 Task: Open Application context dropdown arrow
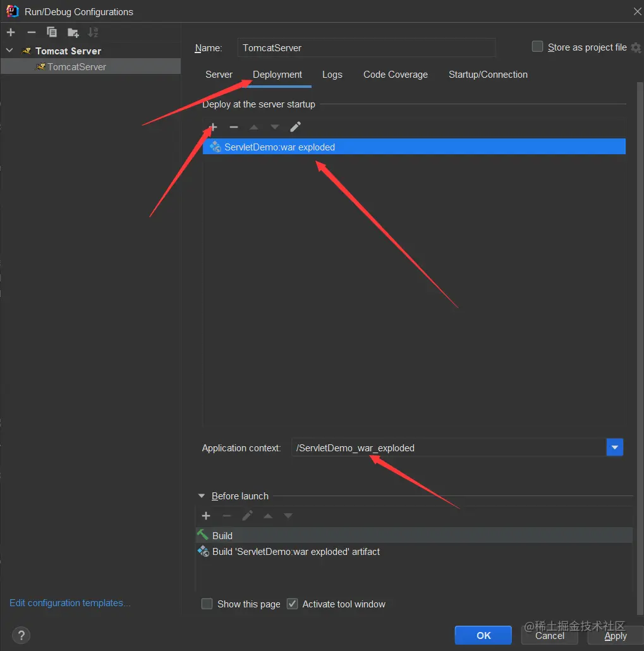pyautogui.click(x=614, y=447)
